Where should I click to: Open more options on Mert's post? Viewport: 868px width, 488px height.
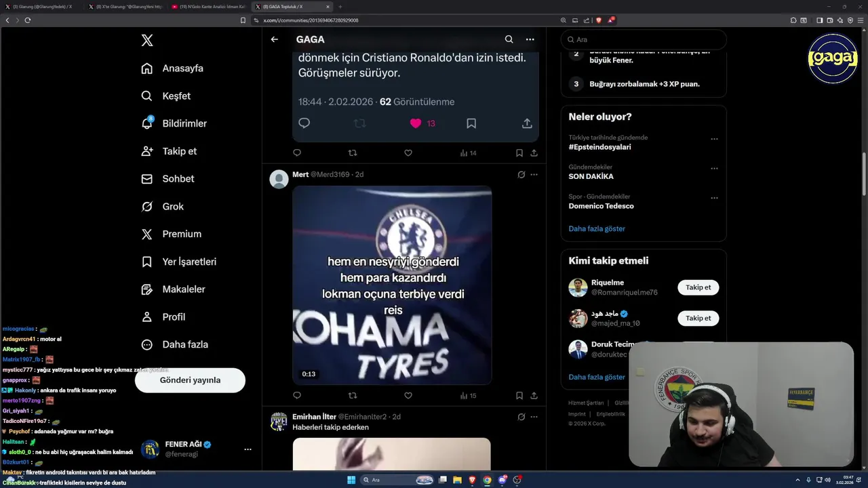tap(534, 175)
